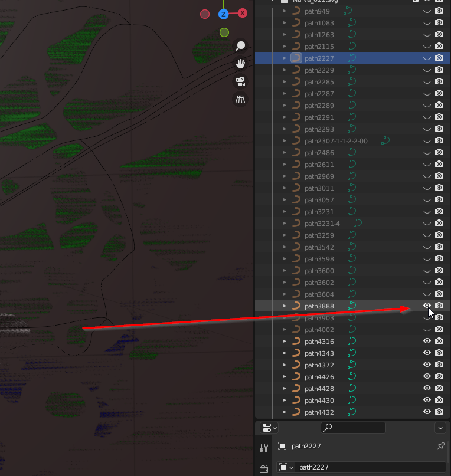This screenshot has width=451, height=476.
Task: Expand the path3011 tree row
Action: [x=285, y=188]
